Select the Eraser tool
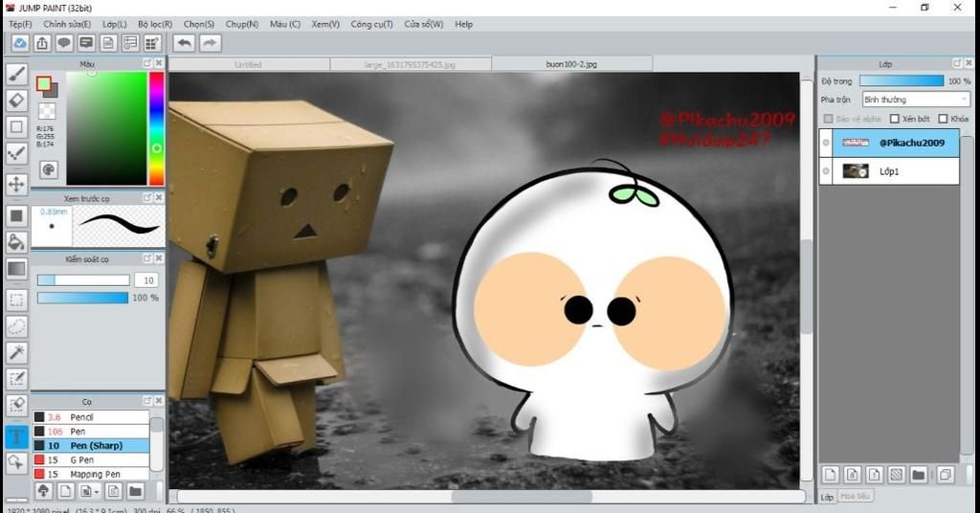Image resolution: width=980 pixels, height=513 pixels. (x=16, y=100)
